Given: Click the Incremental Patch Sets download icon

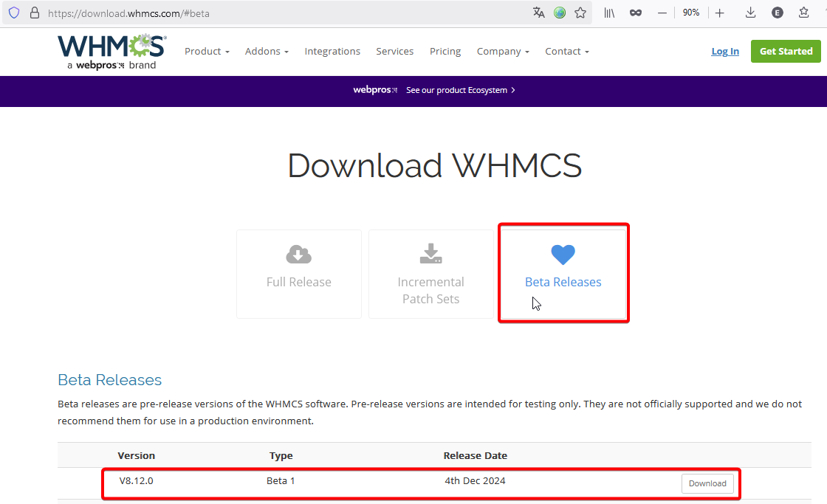Looking at the screenshot, I should (431, 254).
